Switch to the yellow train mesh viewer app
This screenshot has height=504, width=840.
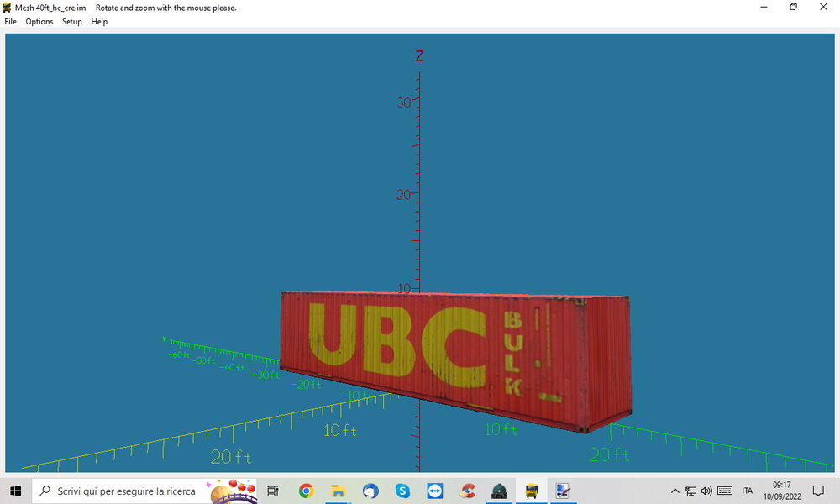point(532,491)
